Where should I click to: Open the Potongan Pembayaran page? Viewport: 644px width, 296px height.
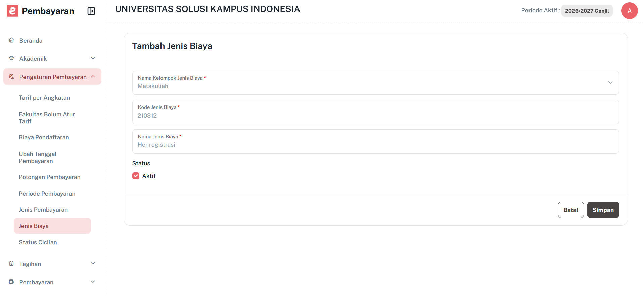click(x=50, y=177)
